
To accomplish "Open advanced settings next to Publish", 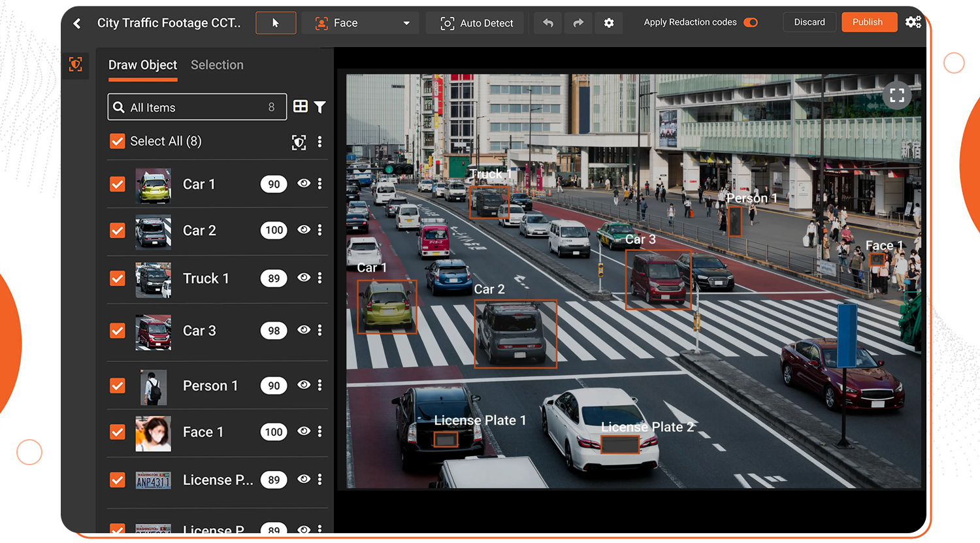I will coord(913,22).
